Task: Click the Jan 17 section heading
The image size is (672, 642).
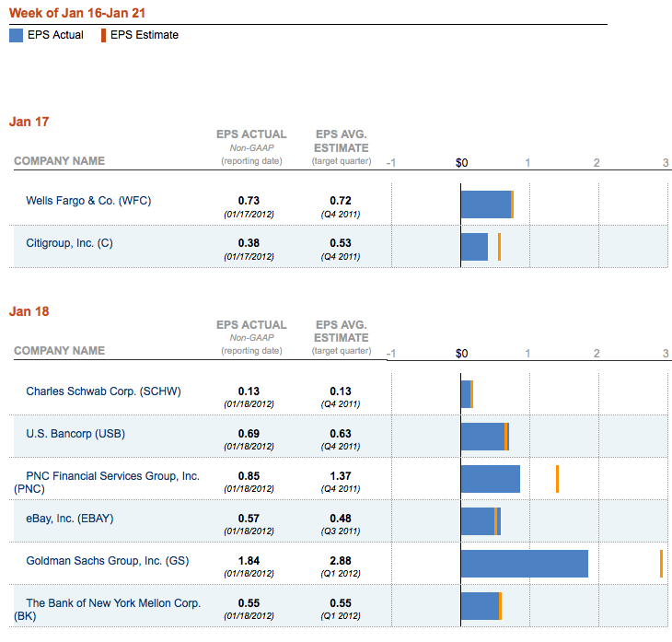Action: tap(29, 122)
